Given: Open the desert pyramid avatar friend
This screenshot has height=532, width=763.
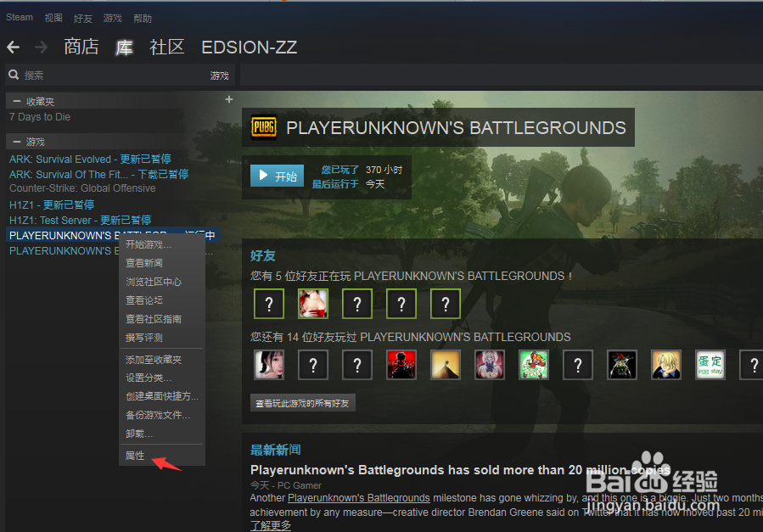Looking at the screenshot, I should click(x=446, y=364).
